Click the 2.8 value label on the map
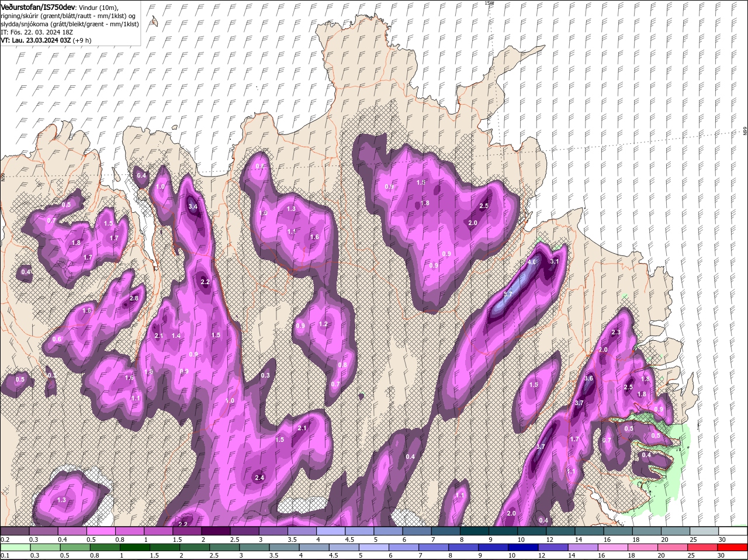The height and width of the screenshot is (560, 748). pos(134,298)
